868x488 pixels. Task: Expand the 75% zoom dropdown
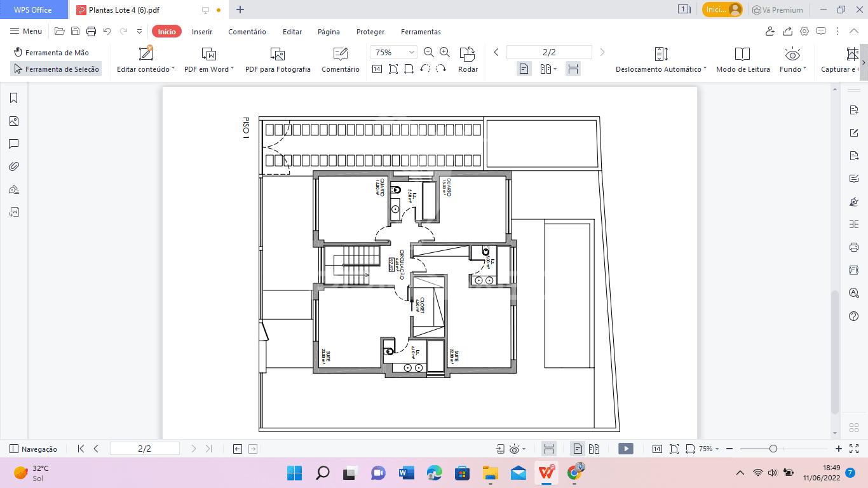tap(412, 52)
